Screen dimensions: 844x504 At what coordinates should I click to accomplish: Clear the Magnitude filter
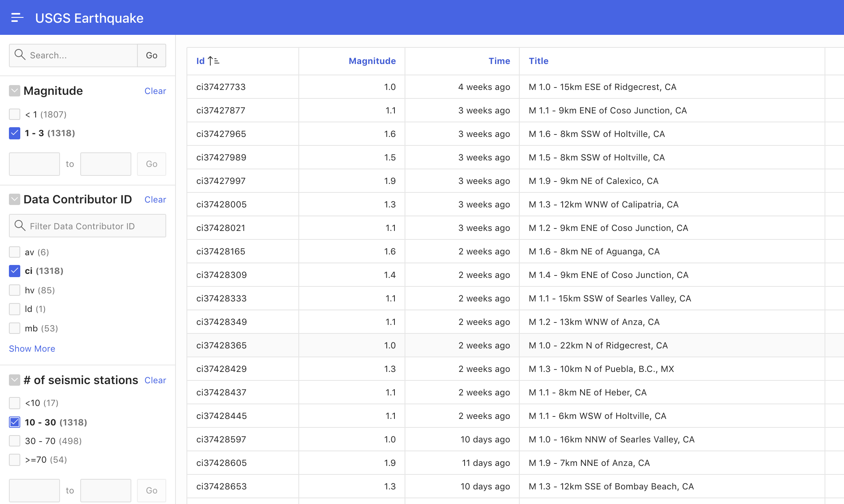pyautogui.click(x=155, y=91)
